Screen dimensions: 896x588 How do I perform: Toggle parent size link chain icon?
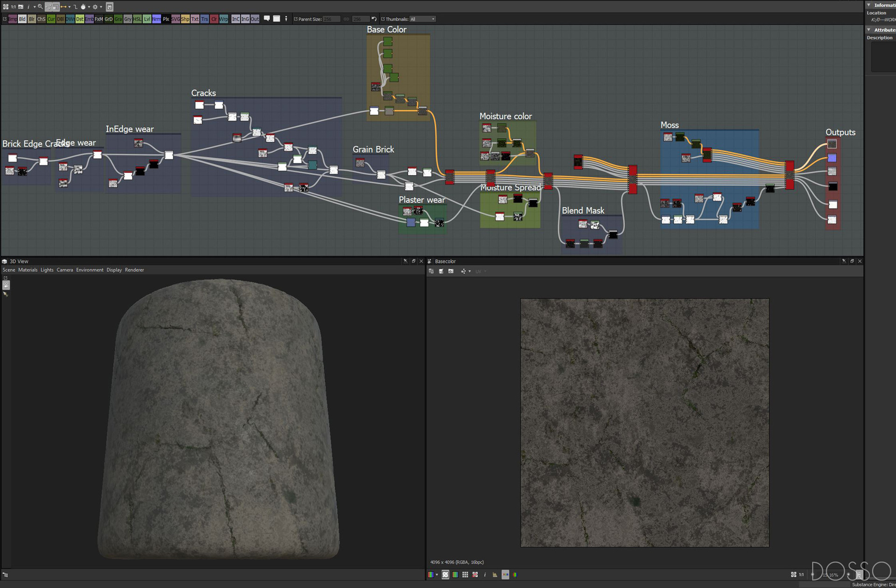coord(346,19)
